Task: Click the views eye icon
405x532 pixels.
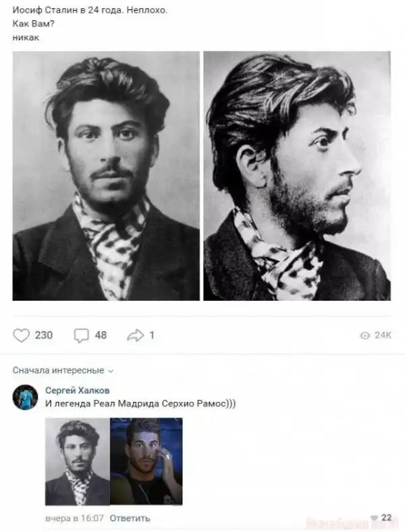Action: [x=365, y=336]
